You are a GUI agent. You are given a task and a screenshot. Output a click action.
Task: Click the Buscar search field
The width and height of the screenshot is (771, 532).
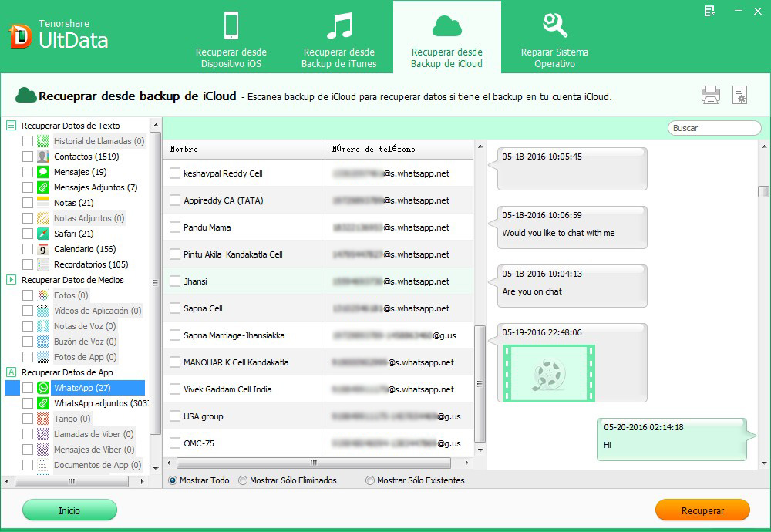point(715,128)
